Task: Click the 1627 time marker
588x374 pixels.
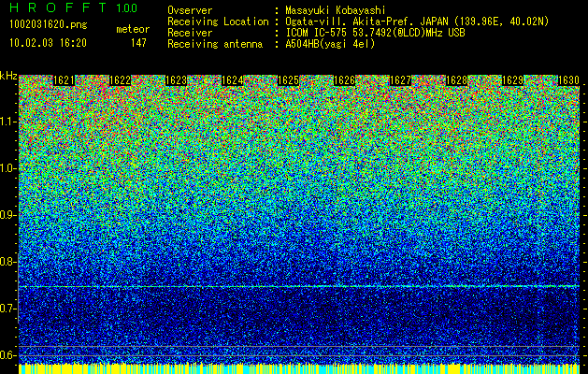Action: pyautogui.click(x=400, y=80)
